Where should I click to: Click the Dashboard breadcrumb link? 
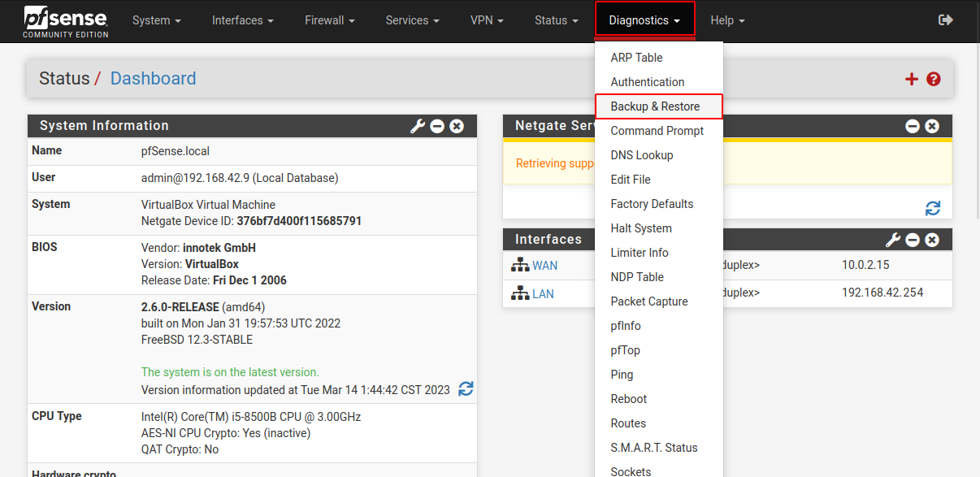pos(153,79)
